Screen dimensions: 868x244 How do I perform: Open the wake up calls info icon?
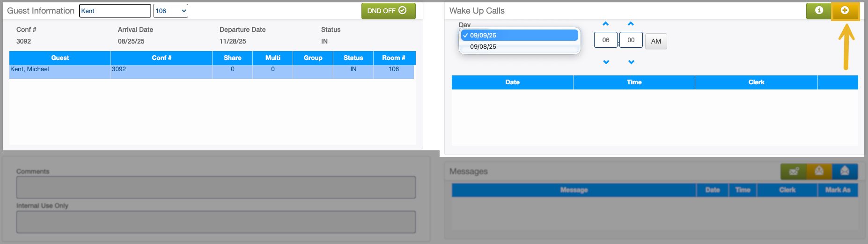coord(819,10)
